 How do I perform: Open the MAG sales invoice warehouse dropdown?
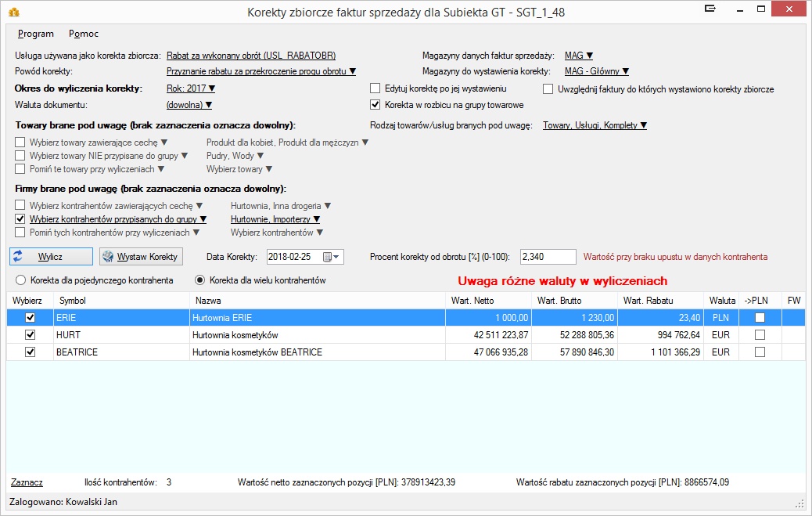coord(578,56)
